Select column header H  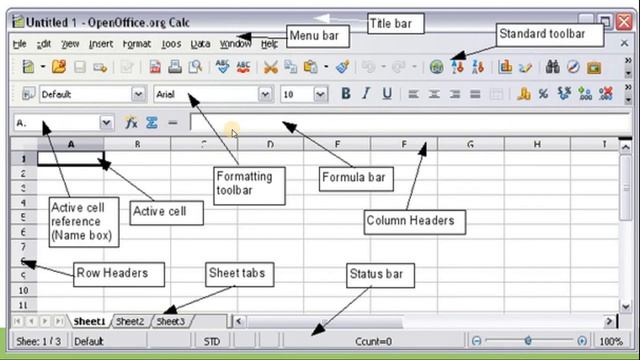pyautogui.click(x=537, y=144)
